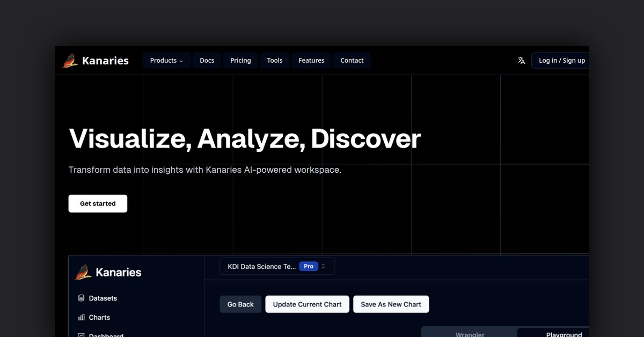644x337 pixels.
Task: Switch to the Wrangler tab
Action: pos(470,334)
